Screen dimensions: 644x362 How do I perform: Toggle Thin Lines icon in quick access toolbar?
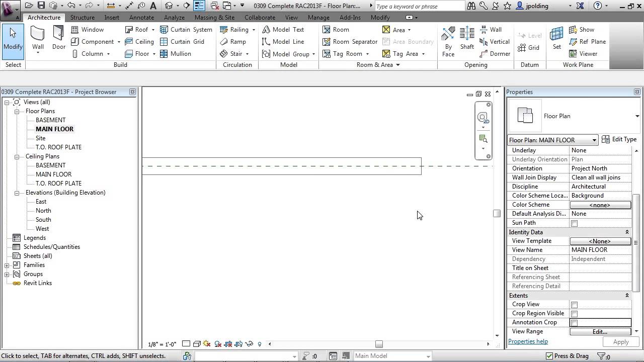click(x=199, y=6)
